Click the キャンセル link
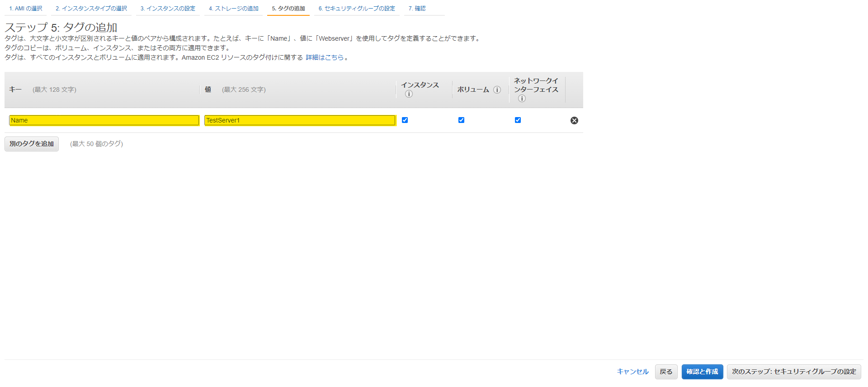Viewport: 868px width, 387px height. (633, 372)
